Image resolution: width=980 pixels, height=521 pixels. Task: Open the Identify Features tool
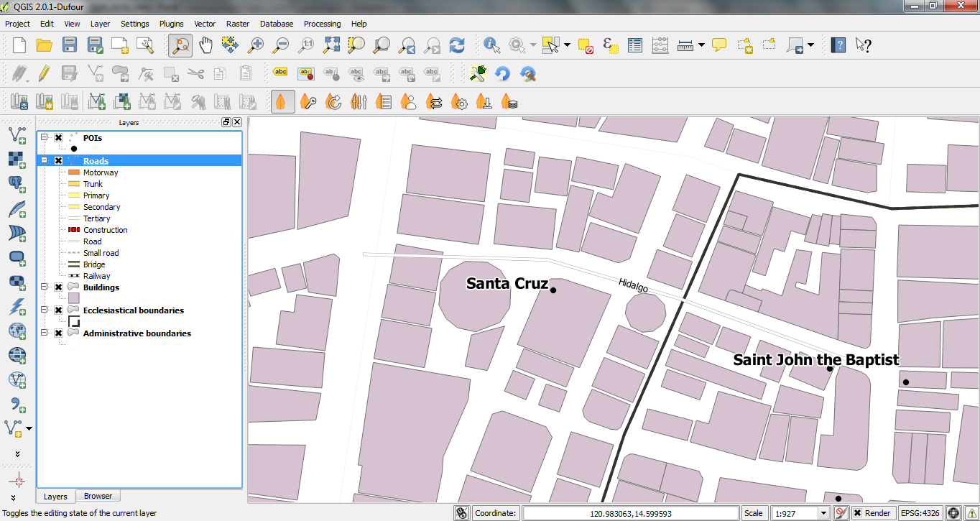(x=492, y=45)
